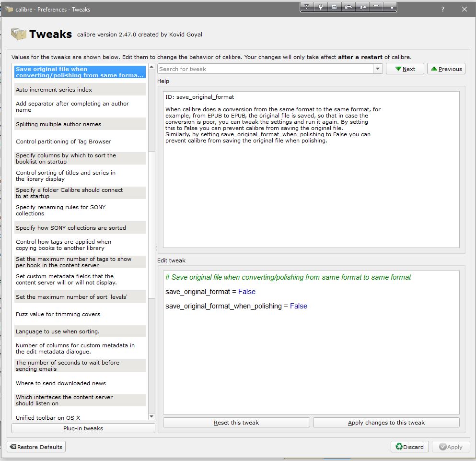Viewport: 476px width, 461px height.
Task: Select 'Where to send downloaded news' tweak
Action: coord(80,383)
